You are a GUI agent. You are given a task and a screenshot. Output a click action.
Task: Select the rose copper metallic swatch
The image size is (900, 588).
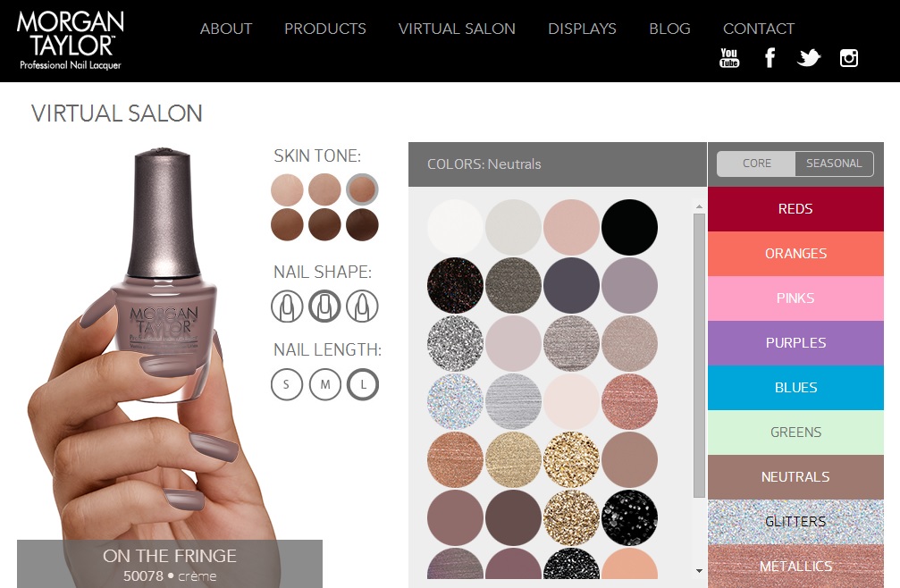(x=630, y=401)
